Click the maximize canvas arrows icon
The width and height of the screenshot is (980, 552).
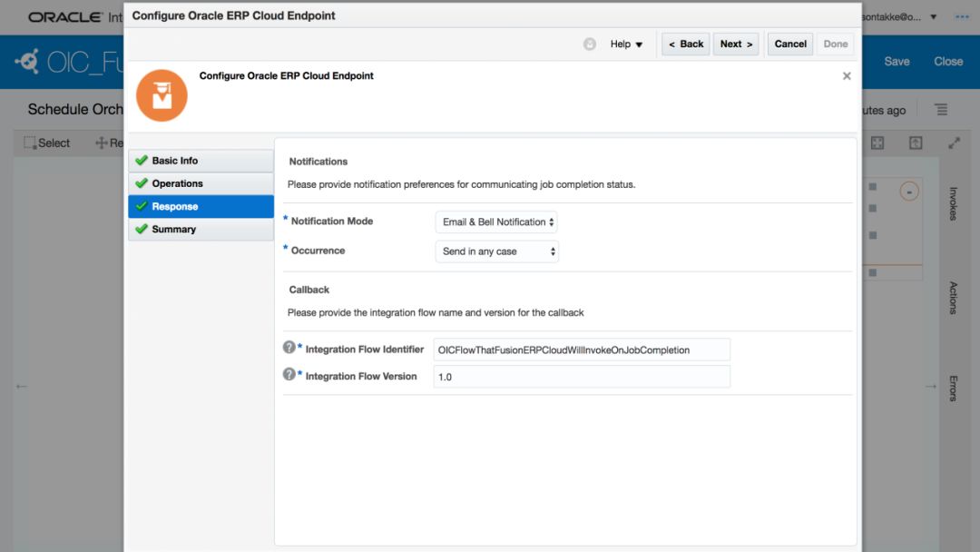click(x=954, y=143)
